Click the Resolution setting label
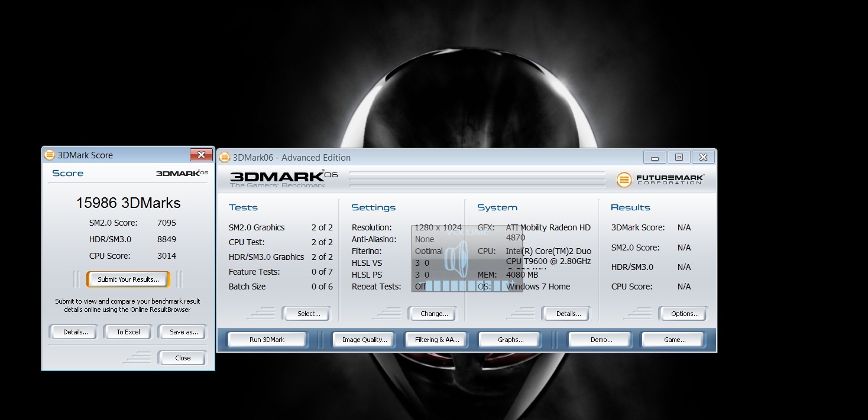The height and width of the screenshot is (420, 868). (371, 227)
